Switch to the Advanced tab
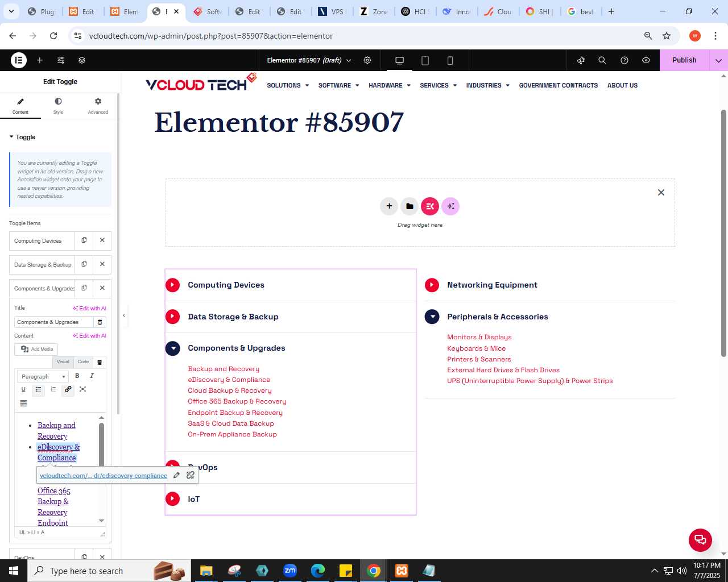The height and width of the screenshot is (582, 728). pyautogui.click(x=98, y=106)
